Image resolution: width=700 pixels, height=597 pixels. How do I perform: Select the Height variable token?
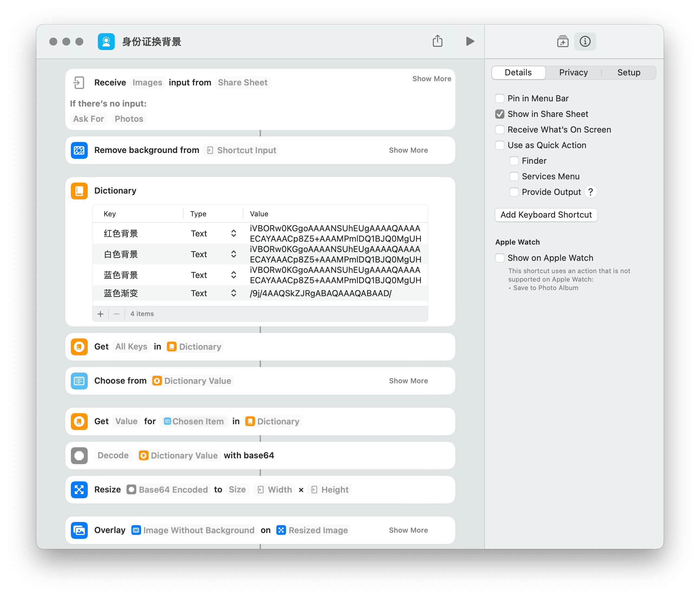coord(330,489)
